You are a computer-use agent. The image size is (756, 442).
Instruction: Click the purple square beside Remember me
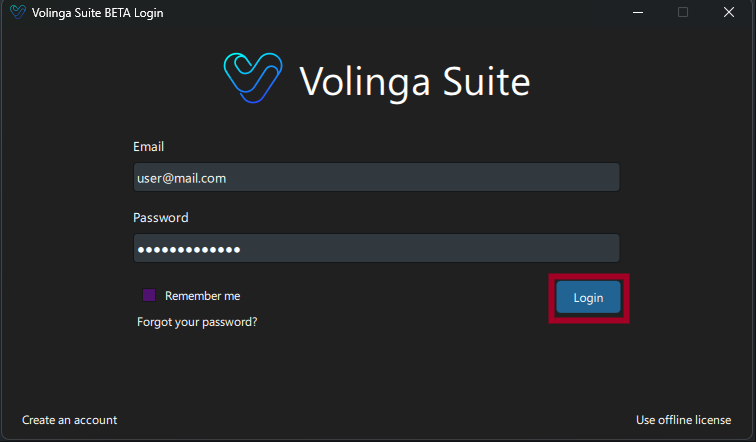[149, 295]
